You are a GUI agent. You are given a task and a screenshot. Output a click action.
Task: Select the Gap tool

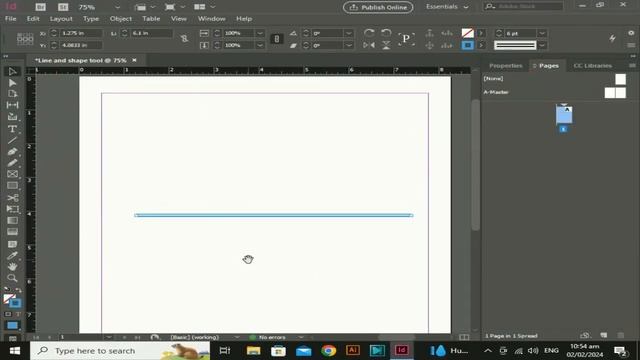click(12, 105)
